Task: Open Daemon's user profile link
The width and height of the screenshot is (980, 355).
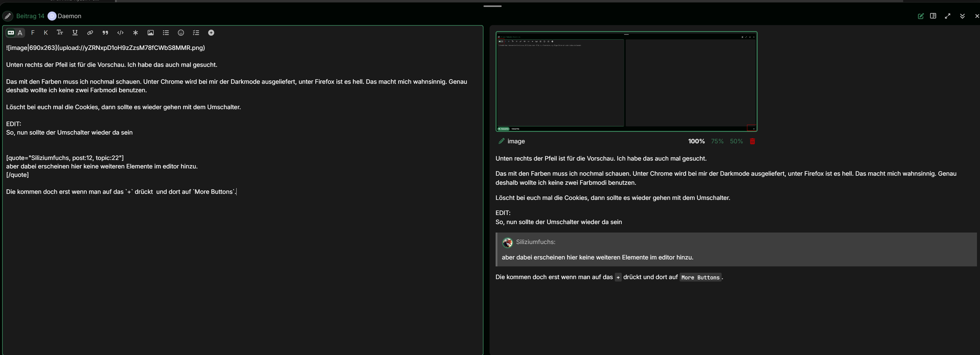Action: [x=69, y=16]
